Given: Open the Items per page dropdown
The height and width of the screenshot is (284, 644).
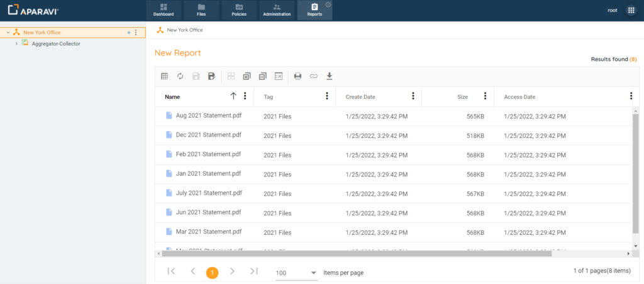Looking at the screenshot, I should click(x=297, y=273).
